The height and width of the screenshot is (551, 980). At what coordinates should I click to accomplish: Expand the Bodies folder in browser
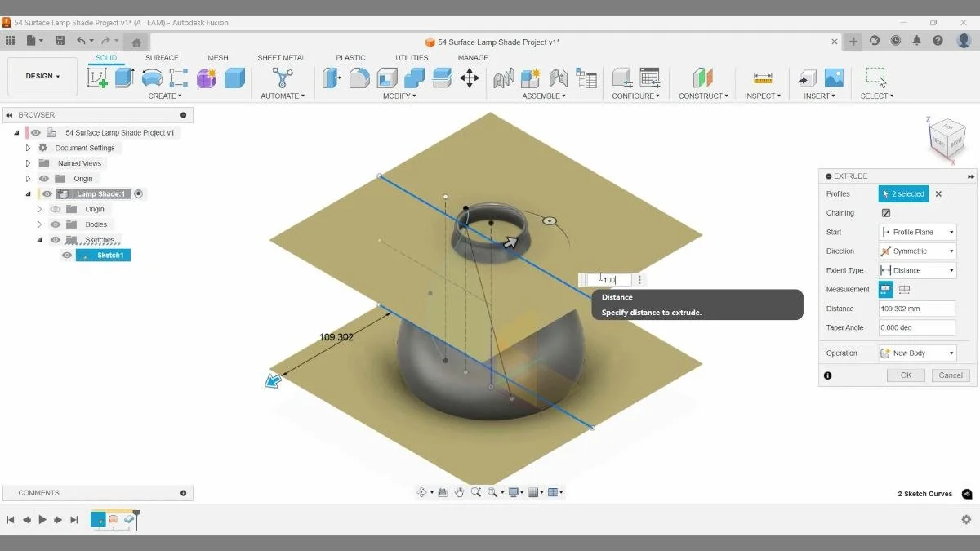tap(39, 224)
